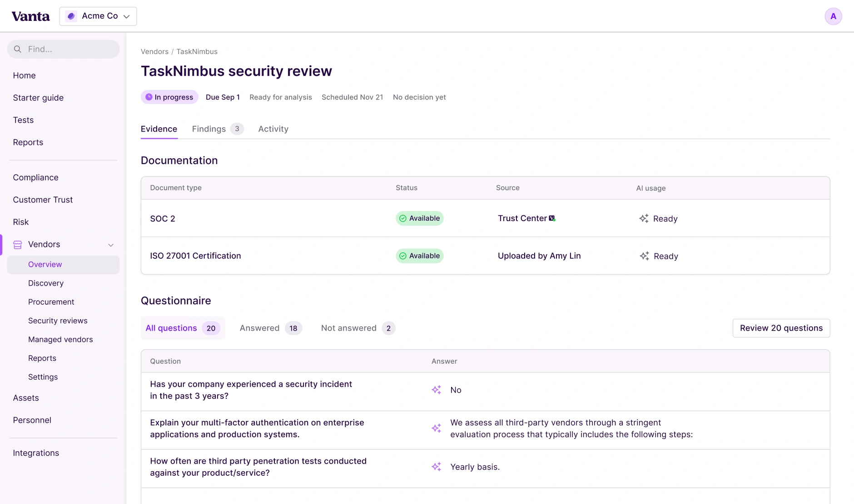Switch to the Findings tab
854x504 pixels.
[218, 129]
